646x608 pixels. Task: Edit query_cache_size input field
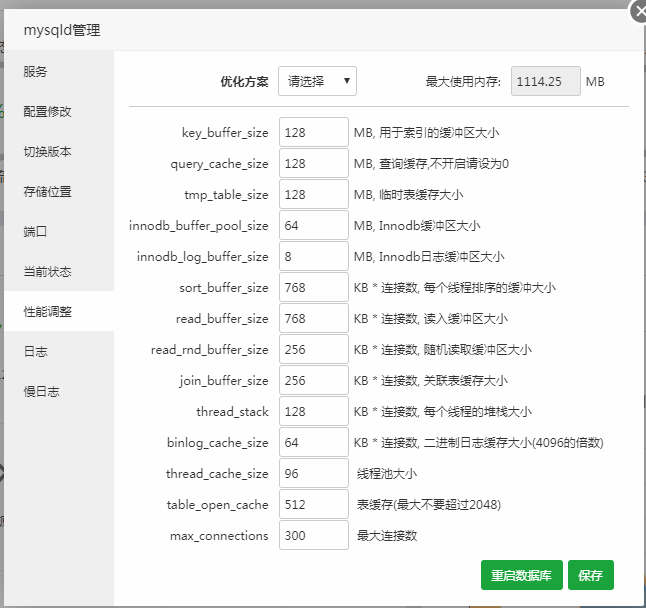click(x=314, y=163)
